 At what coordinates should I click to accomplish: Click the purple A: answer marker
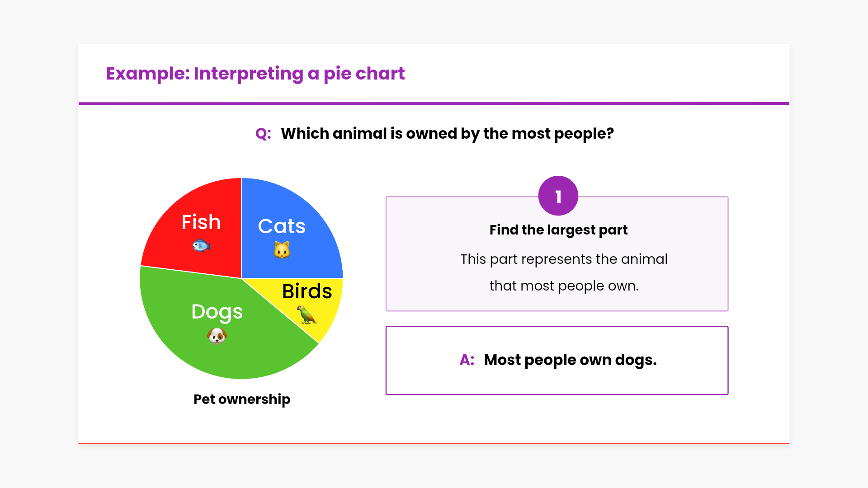(x=467, y=360)
